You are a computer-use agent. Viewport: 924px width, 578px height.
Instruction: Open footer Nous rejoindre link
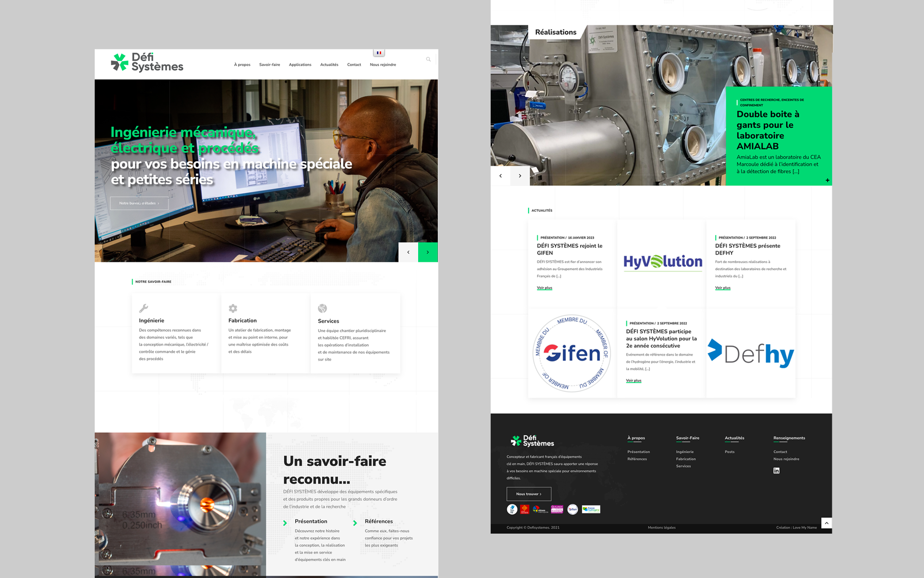[x=786, y=459]
